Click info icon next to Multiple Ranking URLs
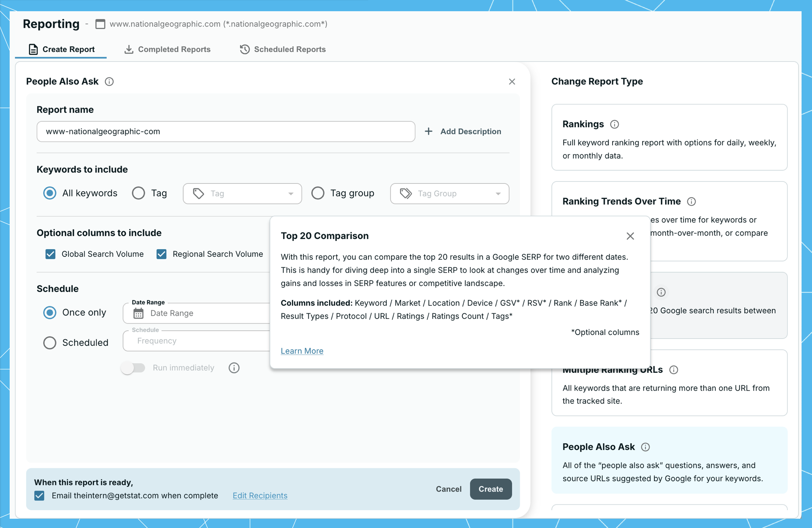The width and height of the screenshot is (812, 528). pos(674,370)
